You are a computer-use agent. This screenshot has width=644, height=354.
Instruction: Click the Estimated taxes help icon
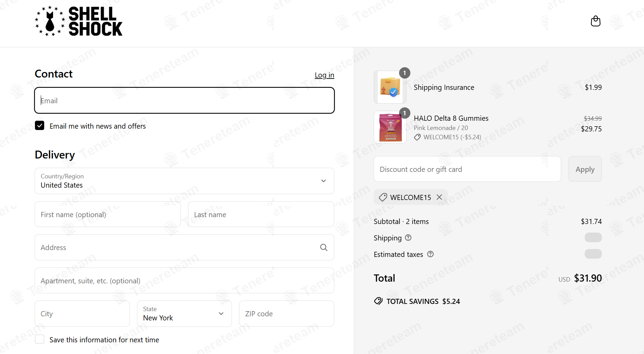pyautogui.click(x=430, y=254)
